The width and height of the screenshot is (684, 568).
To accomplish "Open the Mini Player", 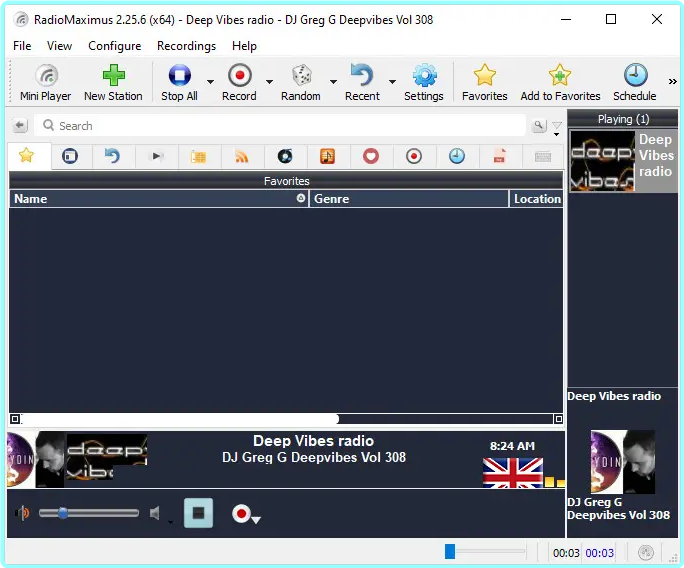I will [46, 82].
